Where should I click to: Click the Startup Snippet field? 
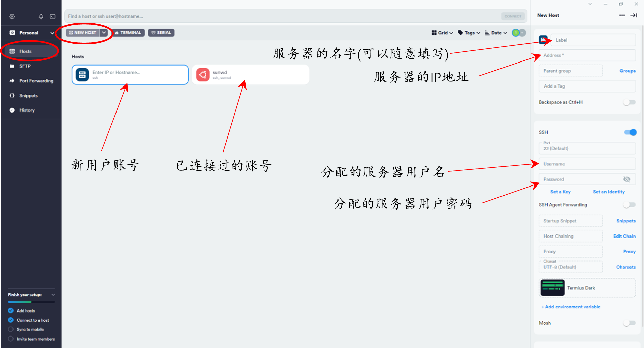(571, 221)
